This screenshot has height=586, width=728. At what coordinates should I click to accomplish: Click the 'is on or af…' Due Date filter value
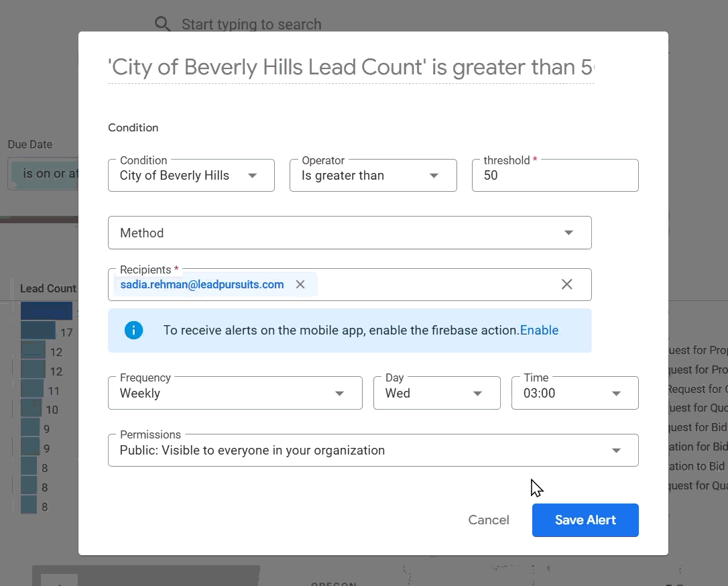coord(44,174)
